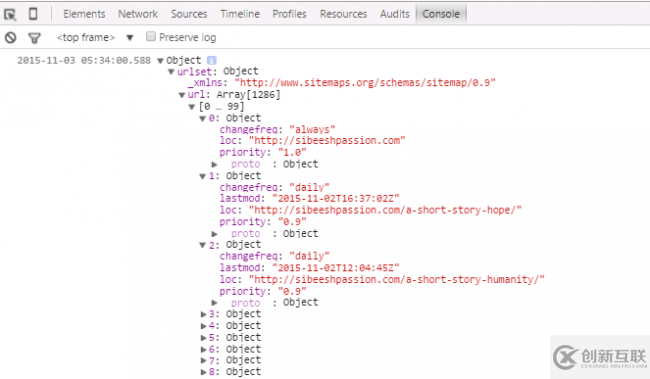
Task: Open the Audits tab
Action: [x=395, y=14]
